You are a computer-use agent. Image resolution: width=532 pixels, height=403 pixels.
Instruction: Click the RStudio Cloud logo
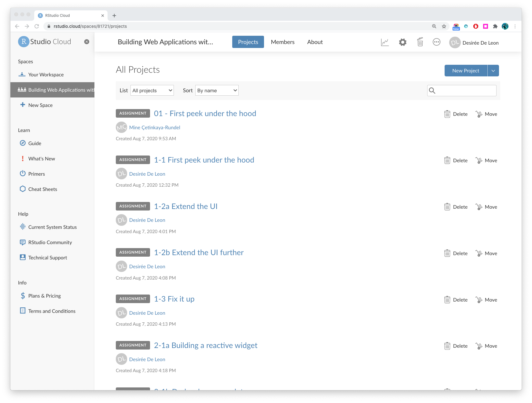45,42
